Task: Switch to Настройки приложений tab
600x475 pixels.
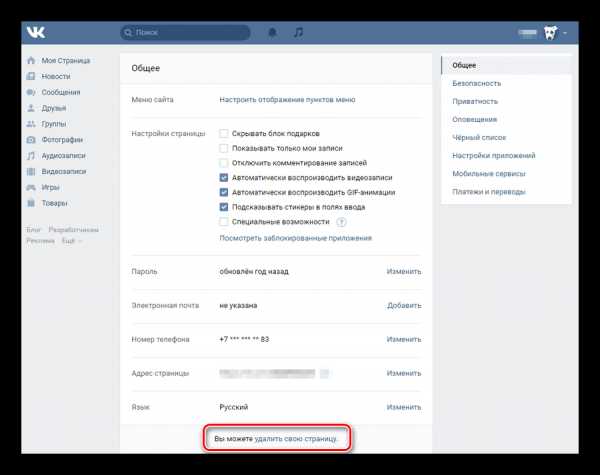Action: (506, 155)
